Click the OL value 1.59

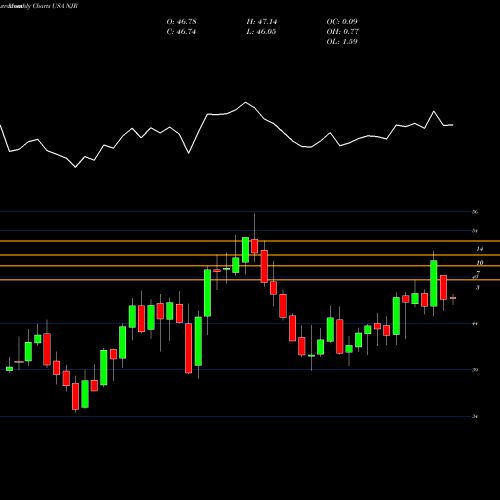coord(350,42)
